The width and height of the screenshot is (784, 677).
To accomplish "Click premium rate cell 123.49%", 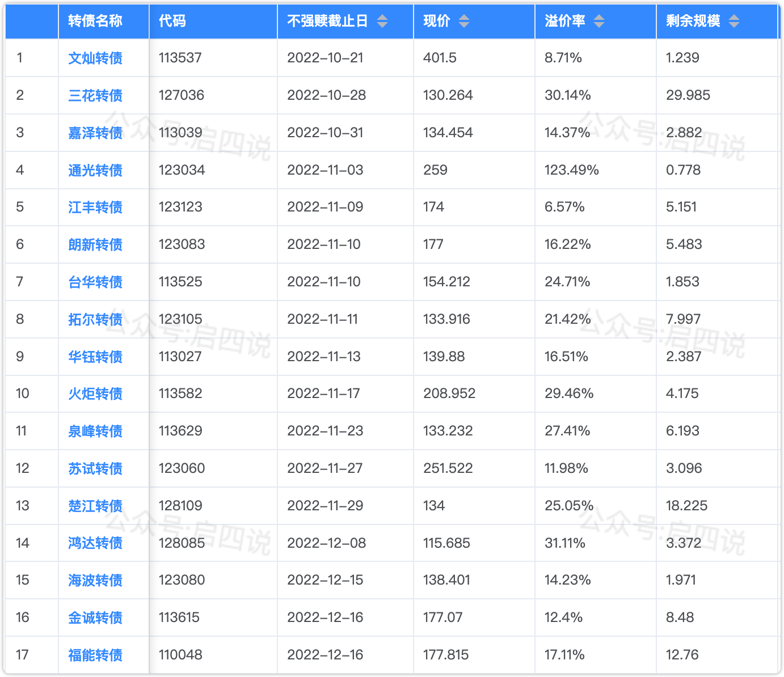I will point(572,170).
